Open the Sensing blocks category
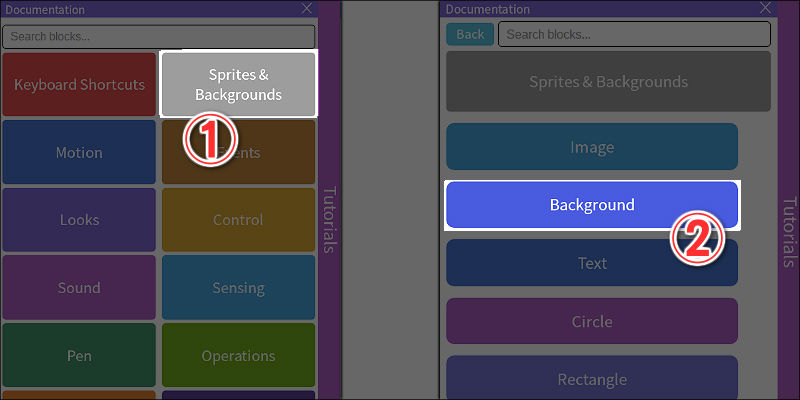This screenshot has width=800, height=400. [239, 287]
